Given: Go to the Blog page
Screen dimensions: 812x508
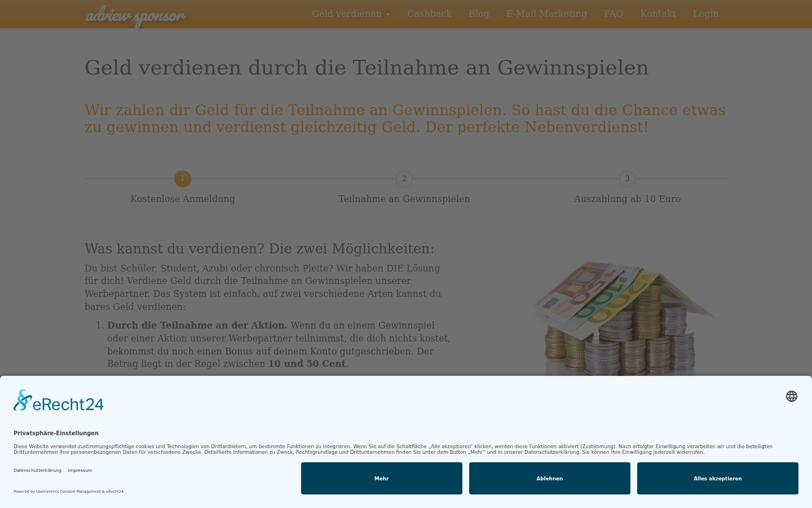Looking at the screenshot, I should click(x=479, y=14).
